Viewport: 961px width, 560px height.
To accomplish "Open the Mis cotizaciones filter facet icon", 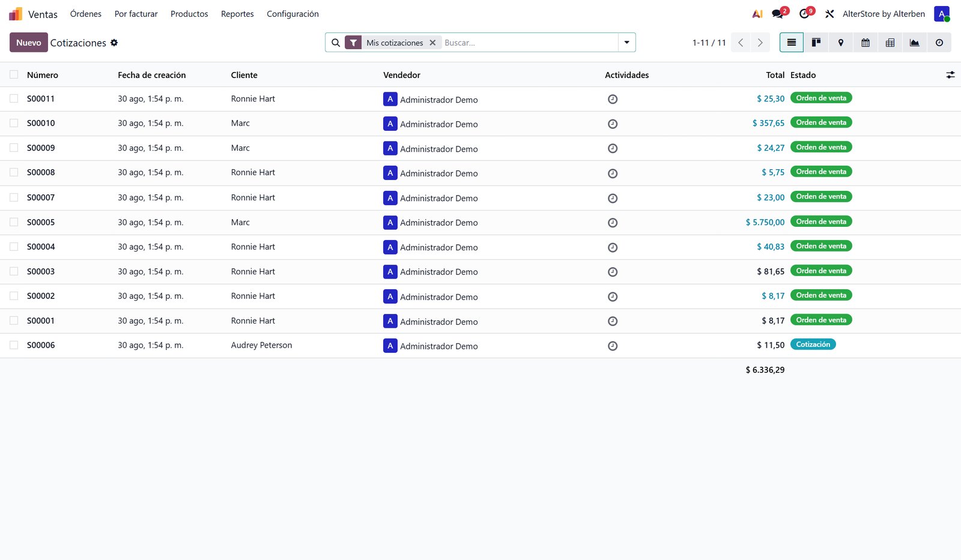I will tap(353, 43).
